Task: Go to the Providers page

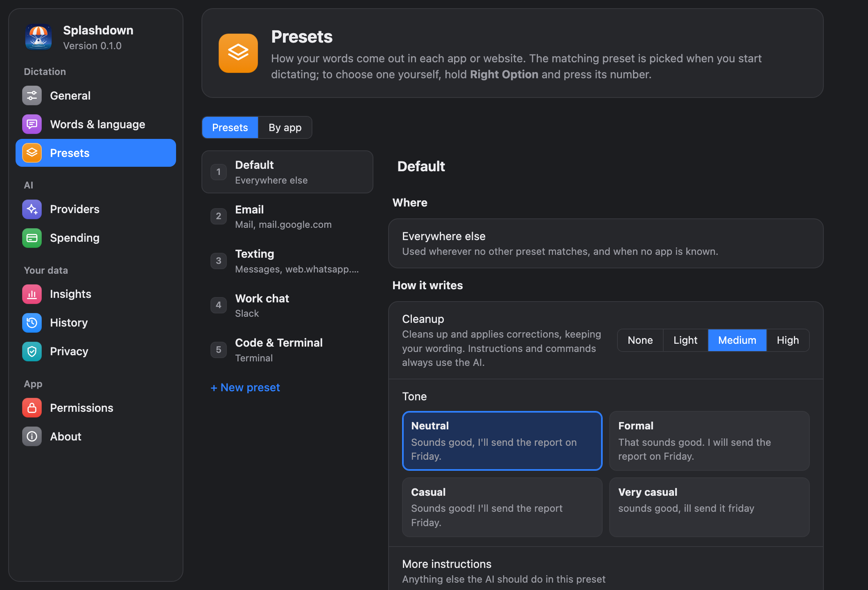Action: 96,209
